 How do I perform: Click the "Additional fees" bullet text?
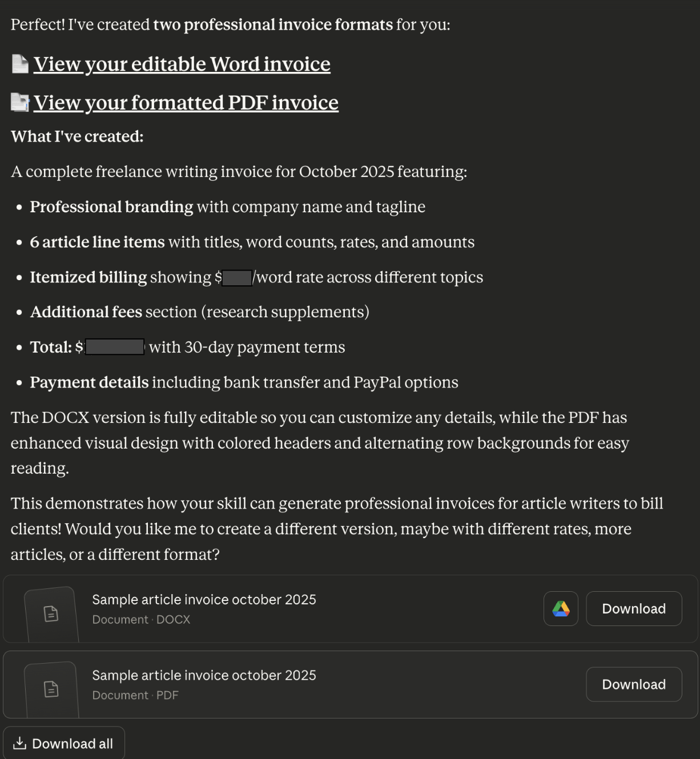pyautogui.click(x=86, y=312)
